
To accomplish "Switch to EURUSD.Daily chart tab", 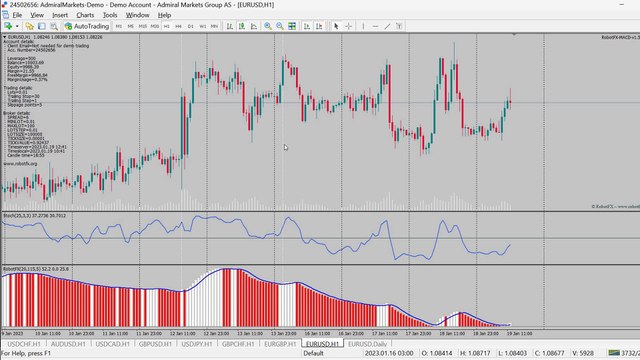I will point(367,344).
